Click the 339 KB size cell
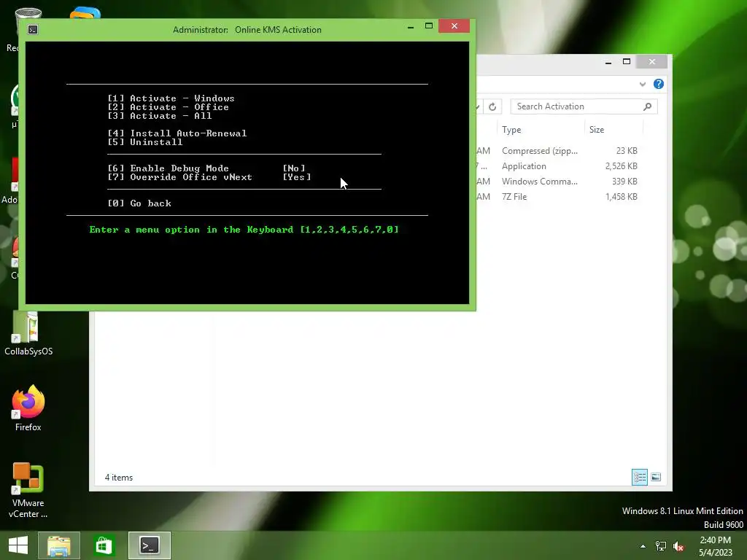The height and width of the screenshot is (560, 747). coord(624,182)
